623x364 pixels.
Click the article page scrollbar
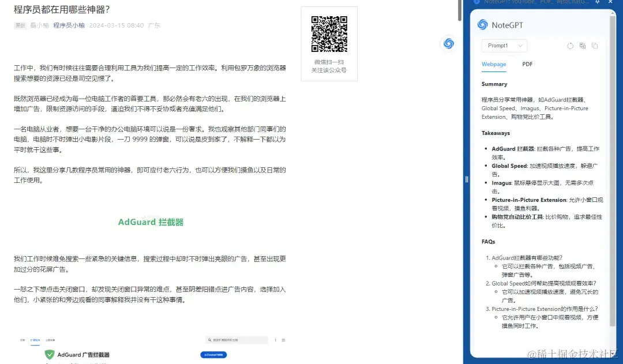click(x=459, y=12)
